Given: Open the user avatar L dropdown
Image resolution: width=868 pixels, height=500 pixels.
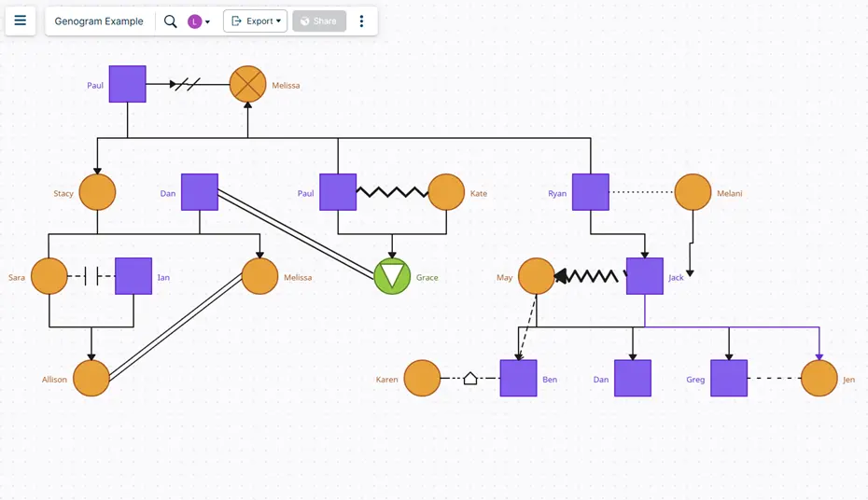Looking at the screenshot, I should (x=195, y=21).
